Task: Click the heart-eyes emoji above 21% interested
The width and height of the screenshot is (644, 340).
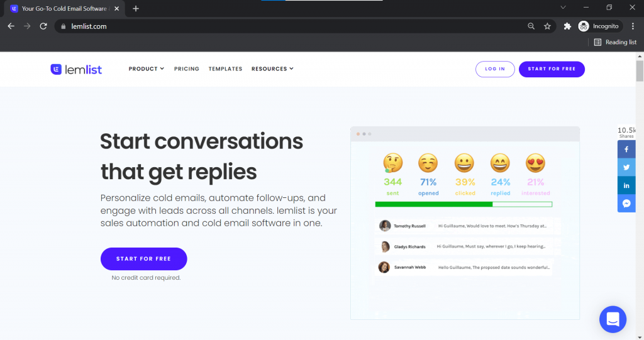Action: [535, 163]
